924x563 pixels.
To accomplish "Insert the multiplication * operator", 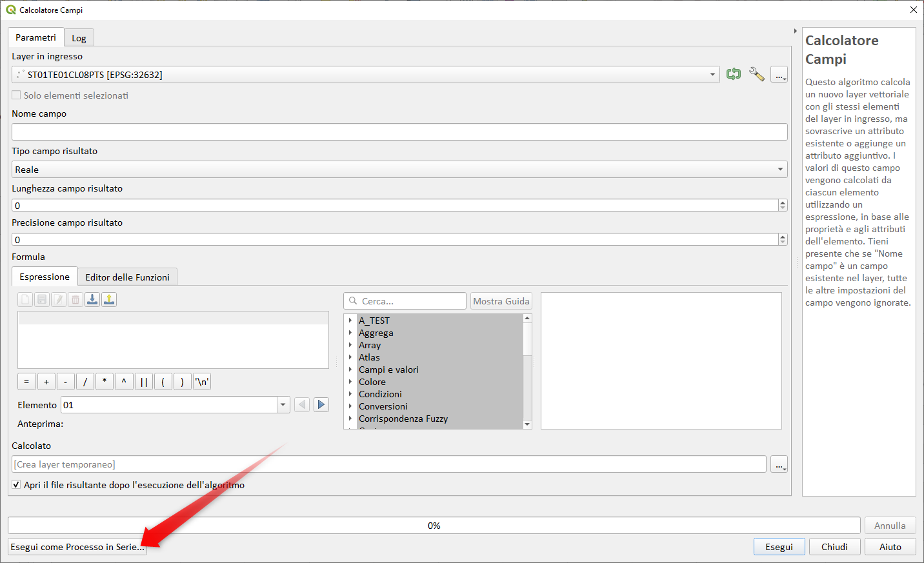I will tap(105, 382).
